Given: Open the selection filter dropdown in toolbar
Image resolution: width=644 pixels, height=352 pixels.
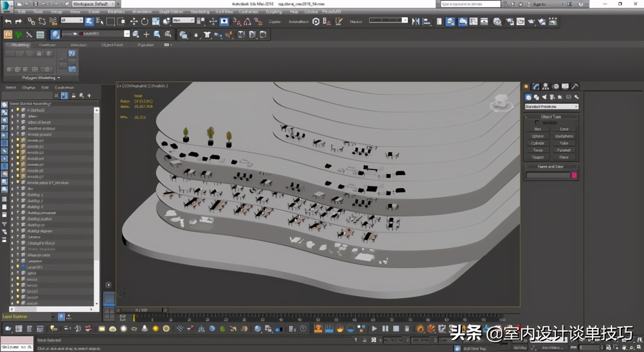Looking at the screenshot, I should [72, 21].
